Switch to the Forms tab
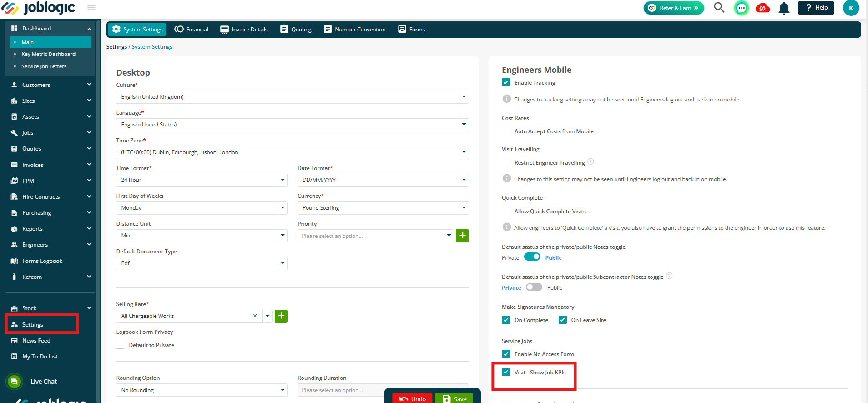 click(x=412, y=29)
